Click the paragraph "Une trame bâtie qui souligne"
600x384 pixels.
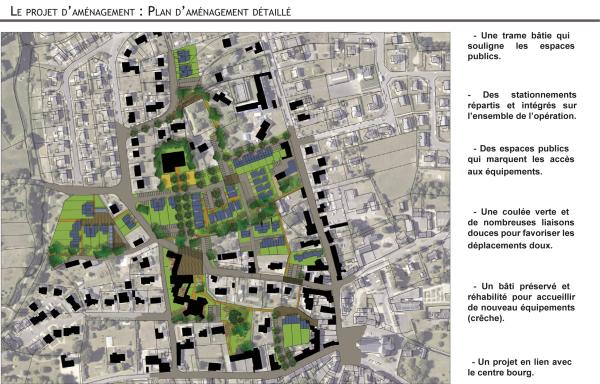click(x=521, y=46)
